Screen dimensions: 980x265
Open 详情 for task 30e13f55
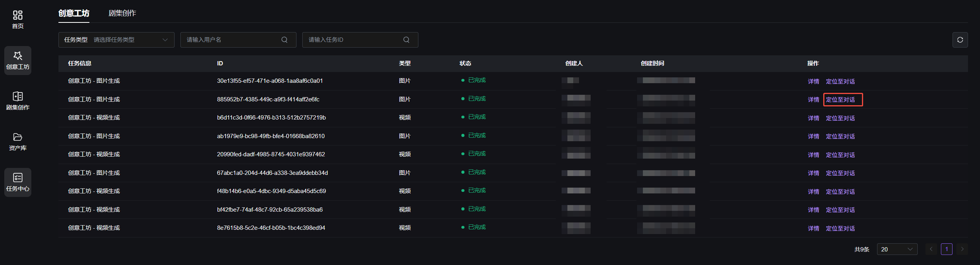[814, 81]
